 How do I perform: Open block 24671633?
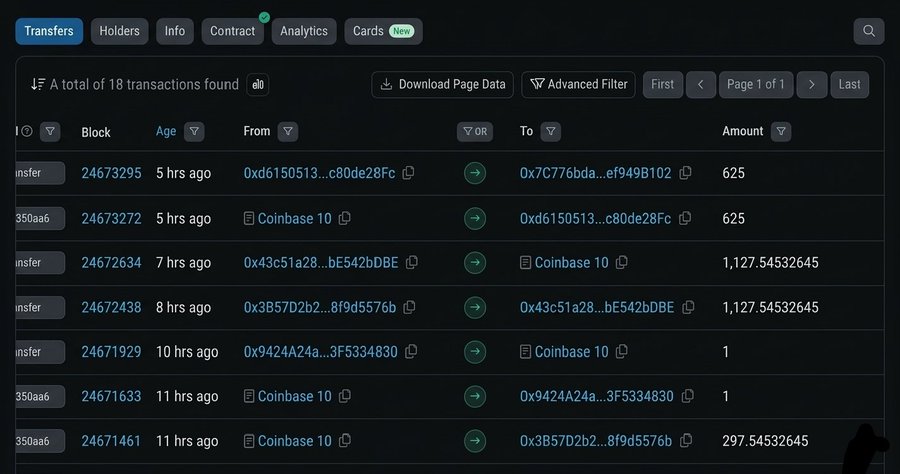[111, 397]
